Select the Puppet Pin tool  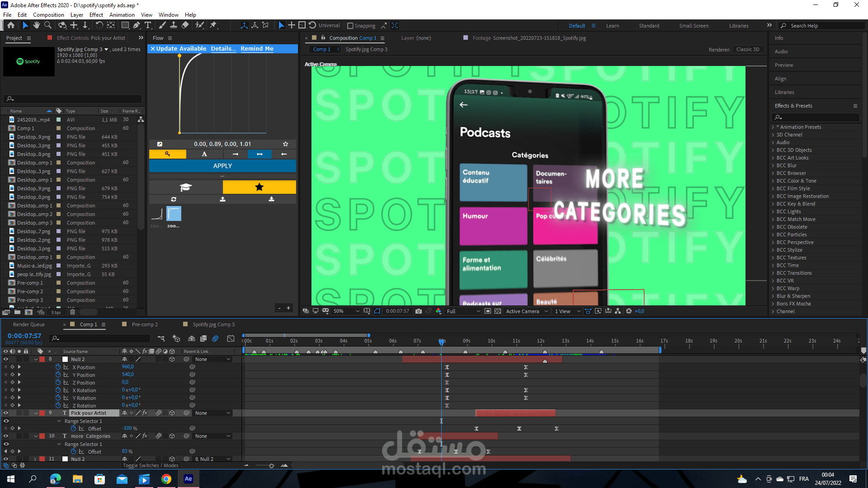tap(213, 25)
